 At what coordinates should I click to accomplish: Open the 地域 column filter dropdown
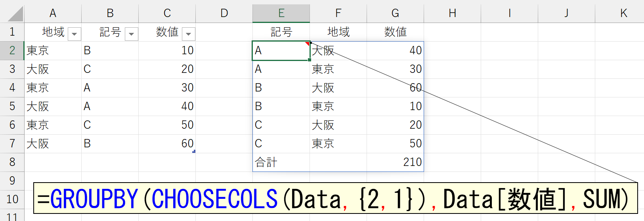click(x=75, y=34)
